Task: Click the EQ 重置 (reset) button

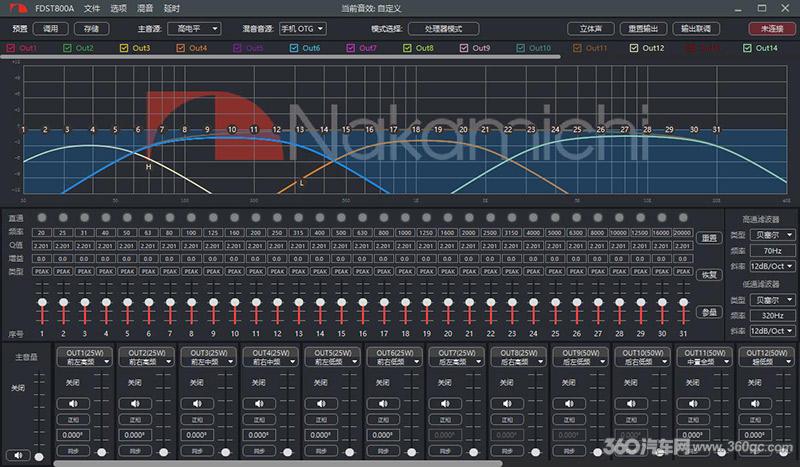Action: (x=709, y=238)
